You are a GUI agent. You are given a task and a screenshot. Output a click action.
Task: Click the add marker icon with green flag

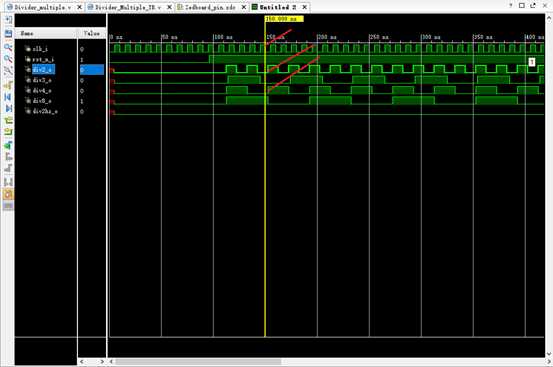[8, 145]
